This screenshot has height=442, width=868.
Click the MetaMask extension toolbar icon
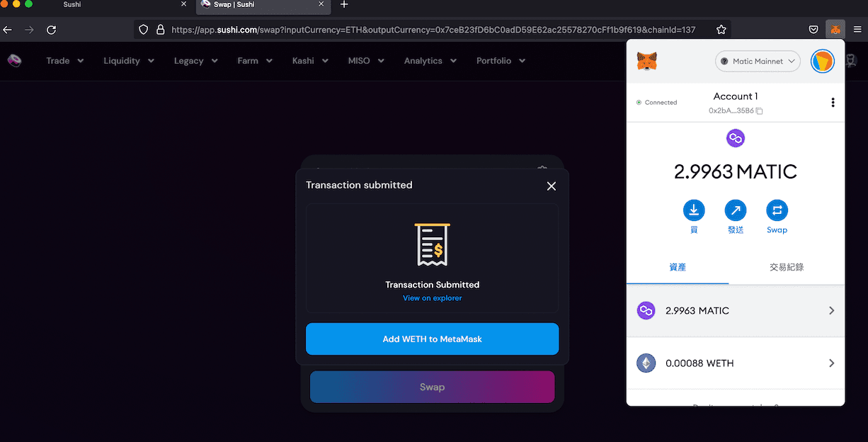click(x=835, y=30)
